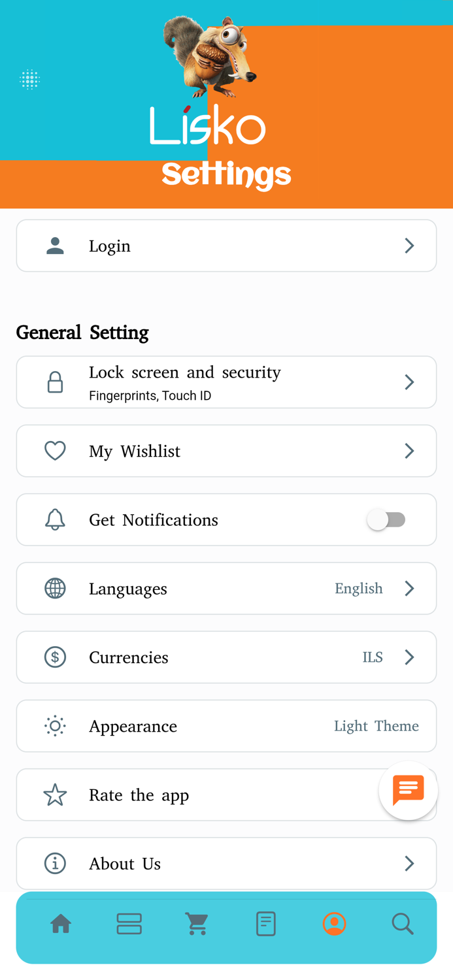Open the floating orange chat button
Viewport: 453px width, 980px height.
409,791
